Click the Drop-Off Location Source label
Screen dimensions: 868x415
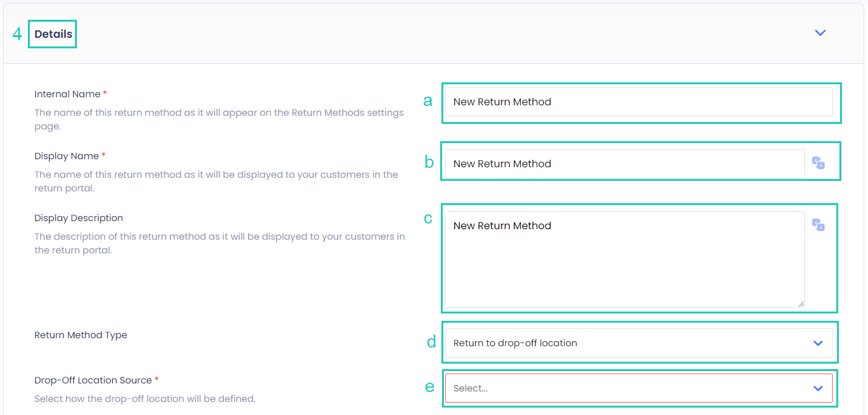[93, 380]
